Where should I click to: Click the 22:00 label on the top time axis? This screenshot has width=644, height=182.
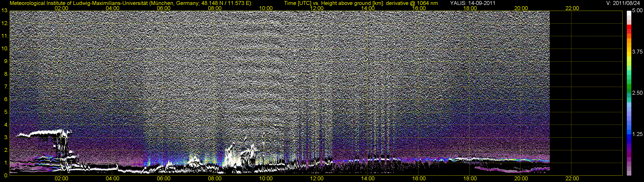tap(572, 8)
